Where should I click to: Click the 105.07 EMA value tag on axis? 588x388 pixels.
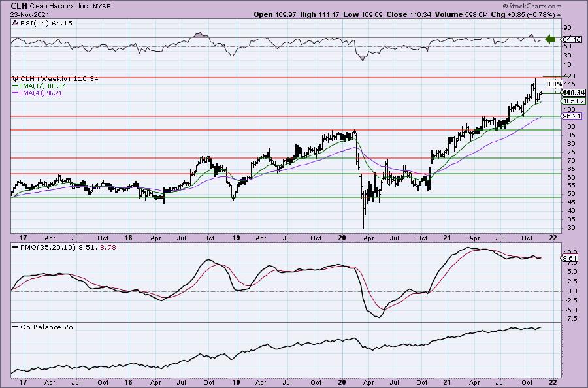click(x=574, y=101)
